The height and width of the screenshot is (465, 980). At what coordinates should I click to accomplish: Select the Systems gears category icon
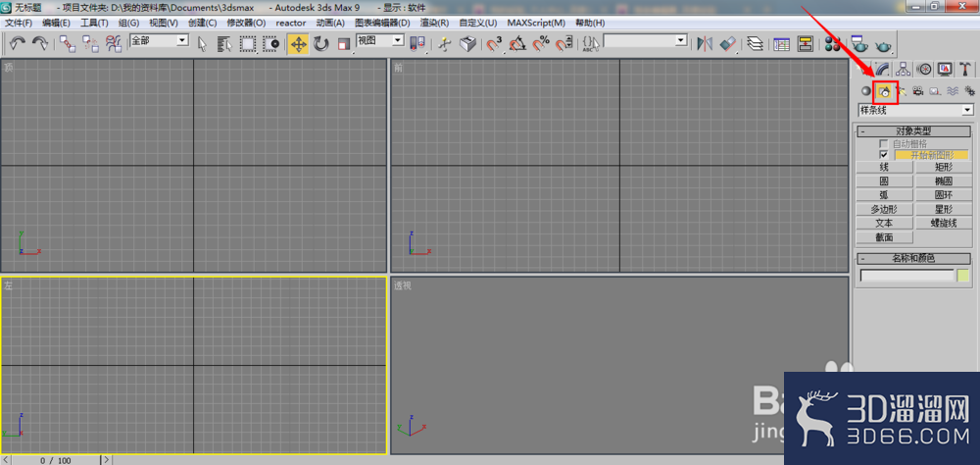coord(969,91)
